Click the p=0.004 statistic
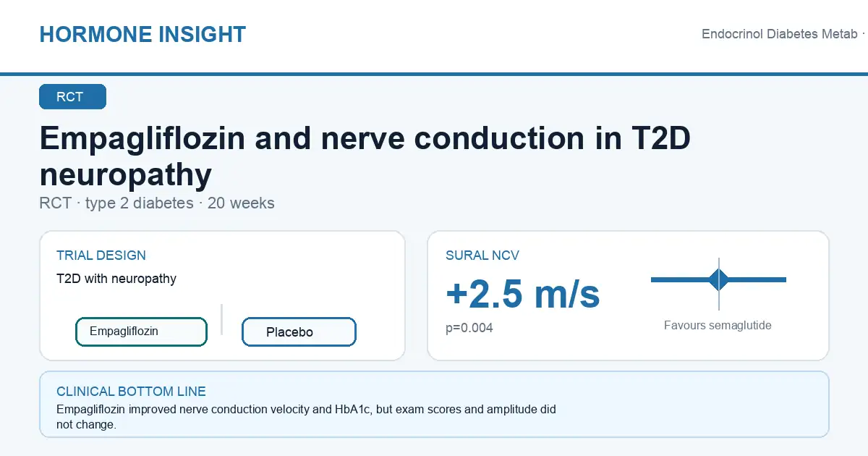Screen dimensions: 868x456 coord(469,328)
